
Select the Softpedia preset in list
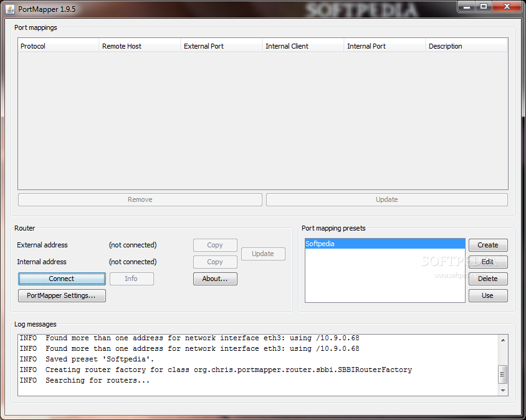coord(385,244)
